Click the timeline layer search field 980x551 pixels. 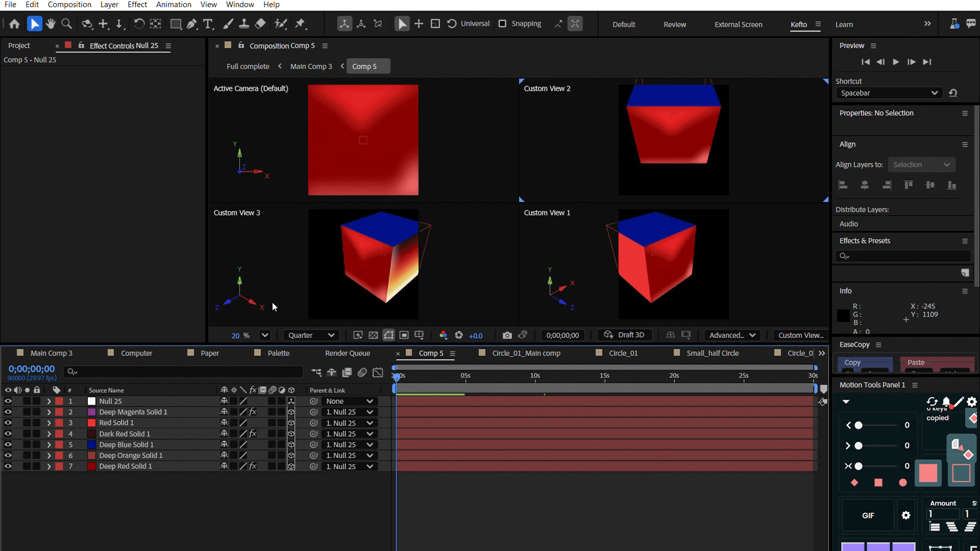click(x=184, y=372)
